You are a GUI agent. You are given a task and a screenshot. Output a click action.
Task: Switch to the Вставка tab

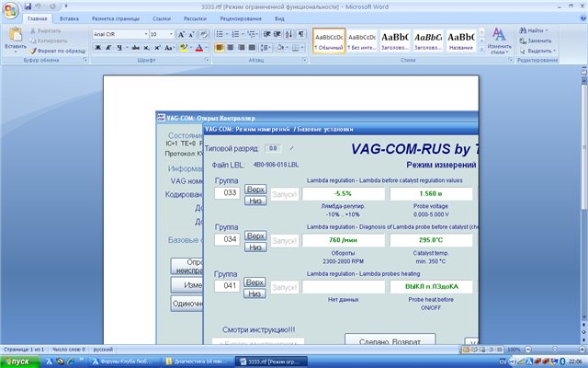[69, 18]
